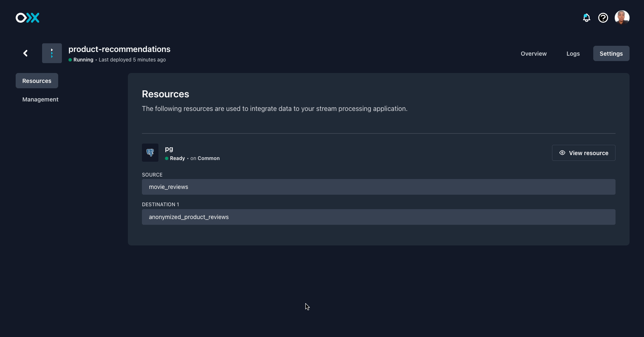Select Management in the sidebar
The width and height of the screenshot is (644, 337).
click(x=40, y=99)
